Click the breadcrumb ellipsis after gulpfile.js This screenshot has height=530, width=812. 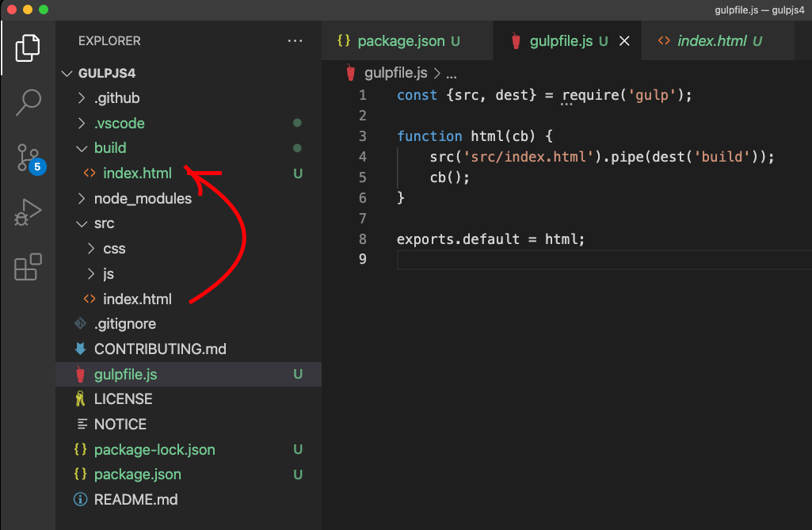452,75
